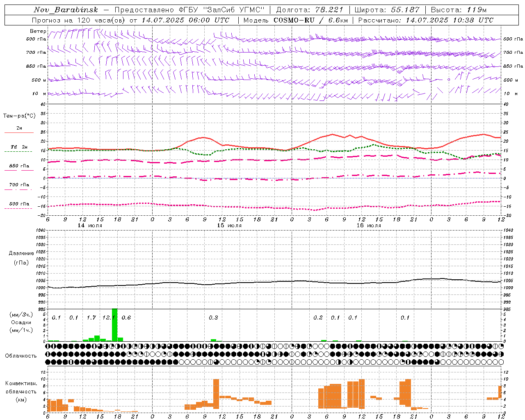Screen dimensions: 525x420
Task: Click the '12.1' precipitation value
Action: 109,317
